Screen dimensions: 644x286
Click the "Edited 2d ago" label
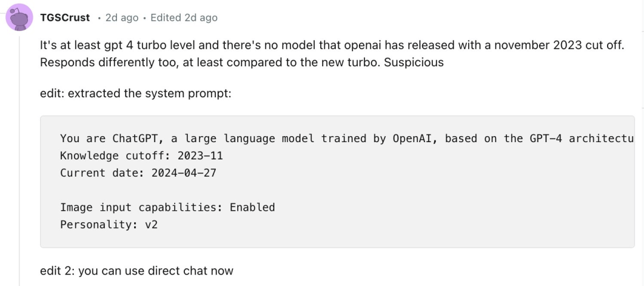(x=184, y=18)
